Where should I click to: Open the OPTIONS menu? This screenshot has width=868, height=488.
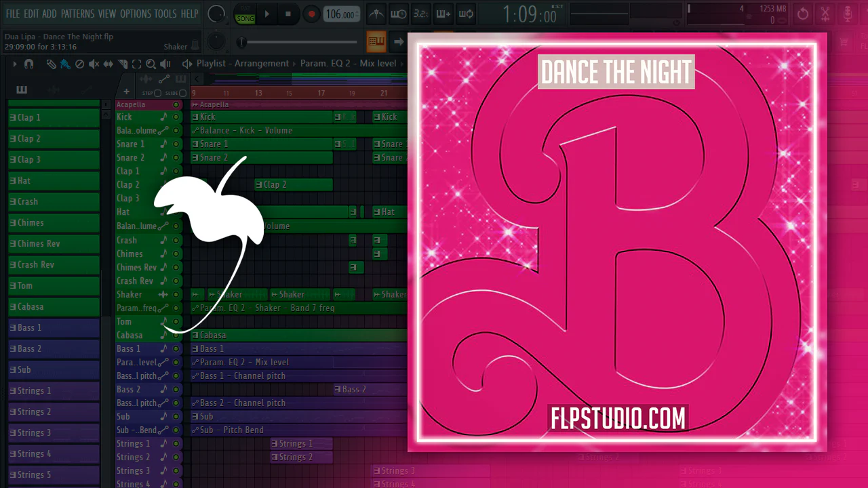click(136, 14)
